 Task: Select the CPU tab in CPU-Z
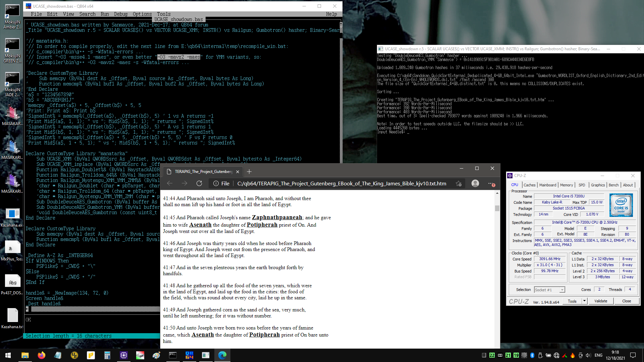click(x=515, y=185)
